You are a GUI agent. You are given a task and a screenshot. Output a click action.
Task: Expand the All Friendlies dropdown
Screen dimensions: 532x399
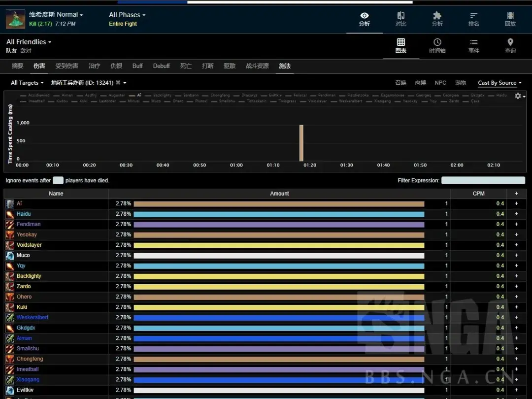(29, 42)
